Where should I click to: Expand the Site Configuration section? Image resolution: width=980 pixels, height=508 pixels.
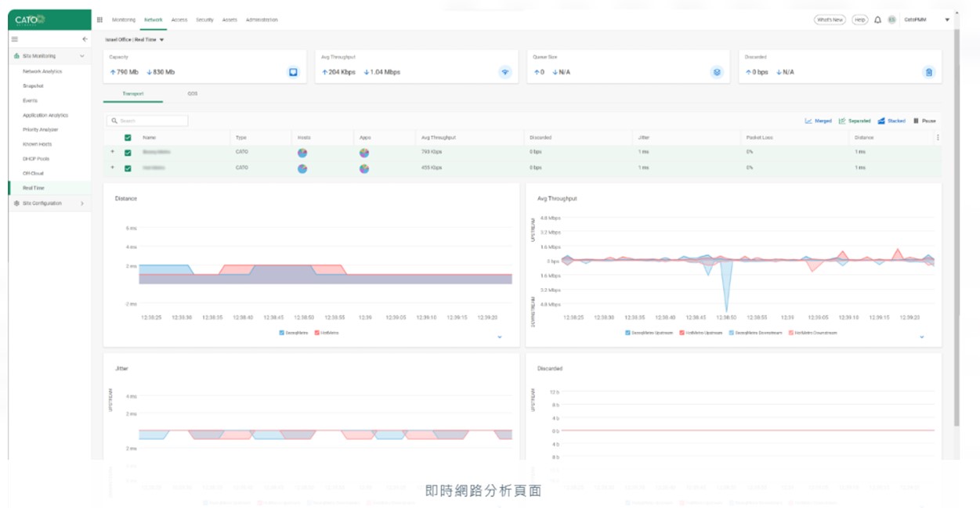click(81, 204)
